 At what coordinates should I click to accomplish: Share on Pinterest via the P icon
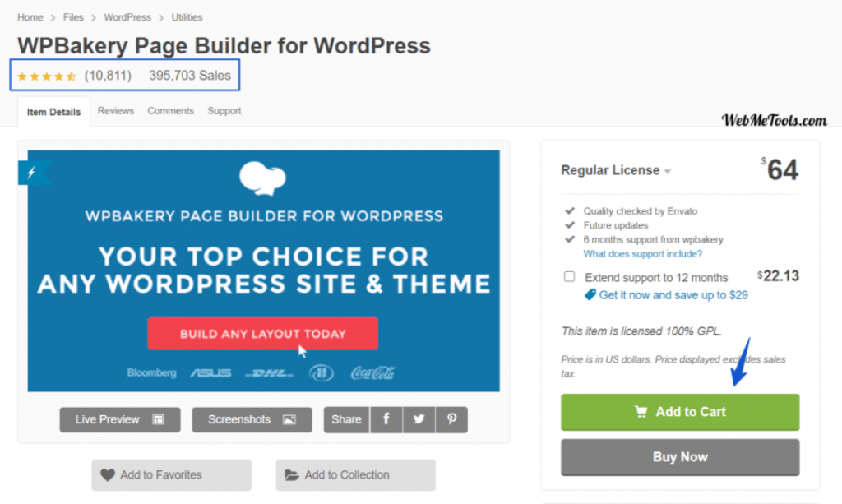tap(451, 420)
